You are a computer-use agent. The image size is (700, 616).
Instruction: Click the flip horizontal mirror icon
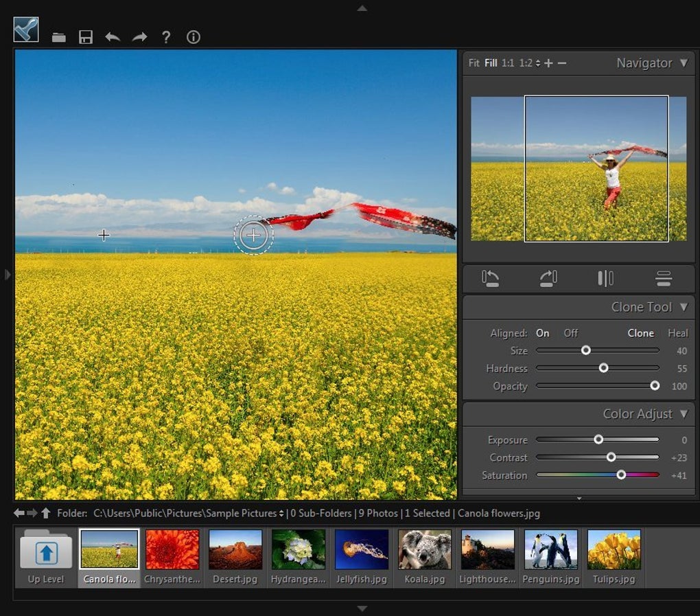606,278
